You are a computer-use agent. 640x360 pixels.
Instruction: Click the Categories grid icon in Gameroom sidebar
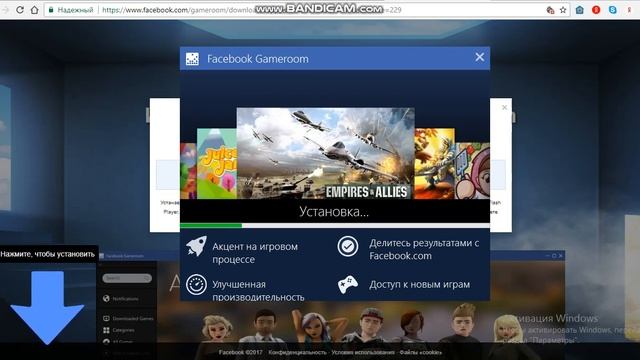coord(106,330)
